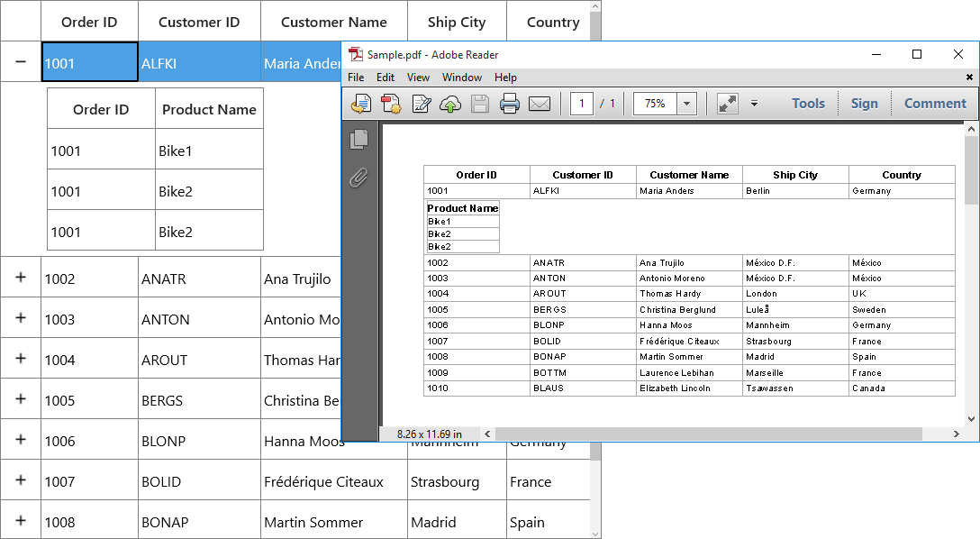Open the Tools pane

click(808, 103)
